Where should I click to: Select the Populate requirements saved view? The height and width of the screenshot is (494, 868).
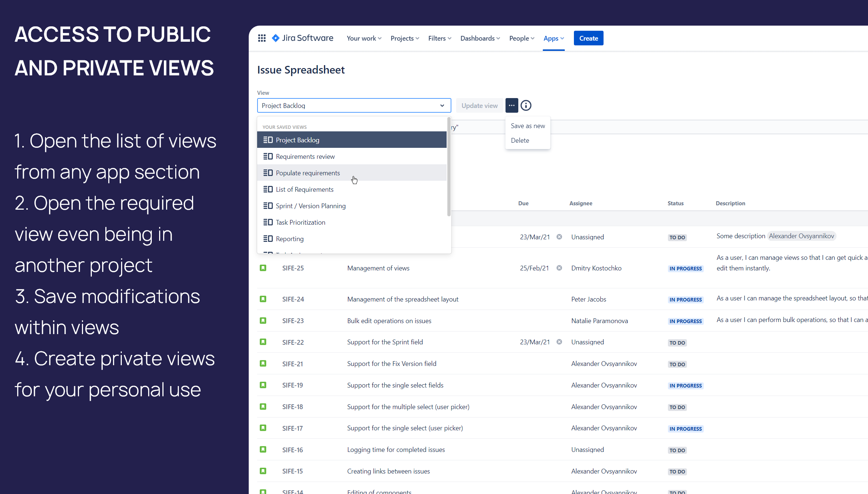coord(308,173)
